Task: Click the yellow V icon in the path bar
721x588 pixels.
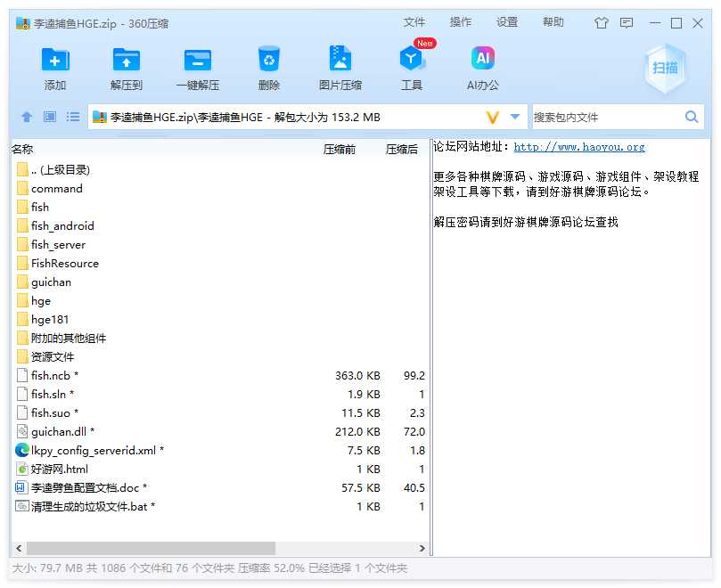Action: 493,118
